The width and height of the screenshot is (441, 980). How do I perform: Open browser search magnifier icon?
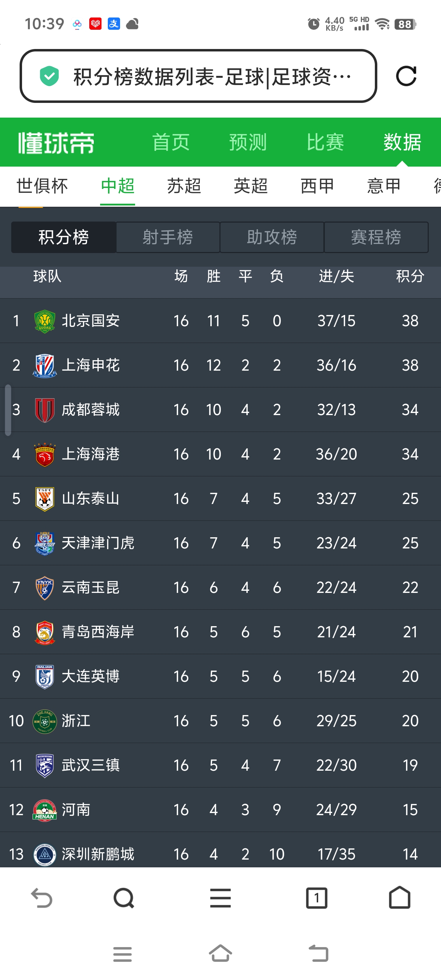[x=124, y=898]
